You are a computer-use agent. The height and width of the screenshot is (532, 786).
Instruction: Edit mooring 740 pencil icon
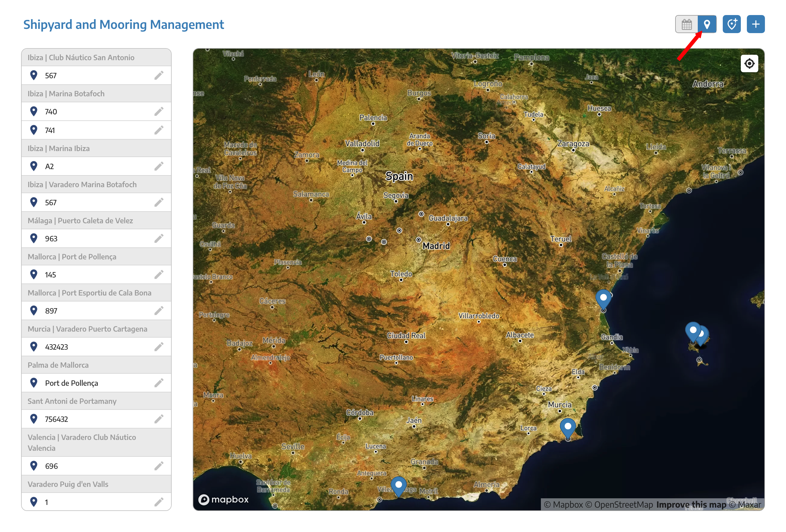159,112
